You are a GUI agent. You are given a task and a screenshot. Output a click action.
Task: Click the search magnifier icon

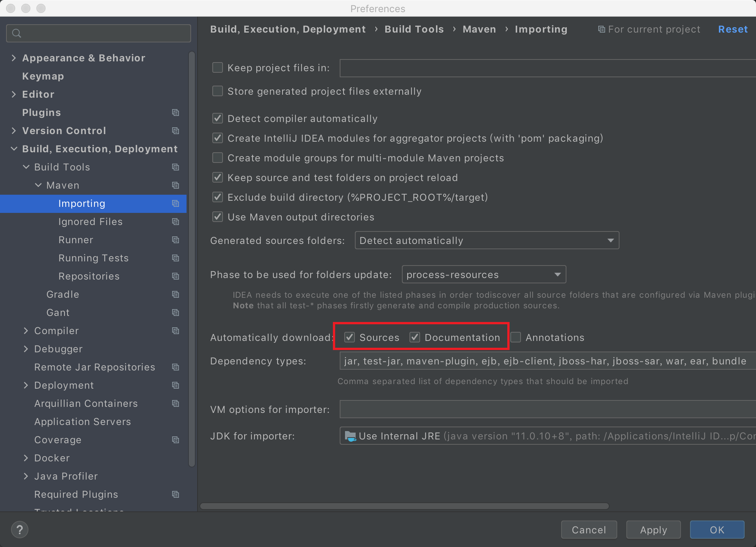(x=16, y=33)
